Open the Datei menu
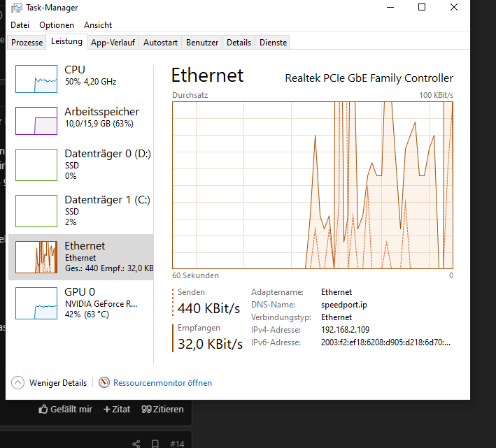Screen dimensions: 496x448 [x=20, y=25]
